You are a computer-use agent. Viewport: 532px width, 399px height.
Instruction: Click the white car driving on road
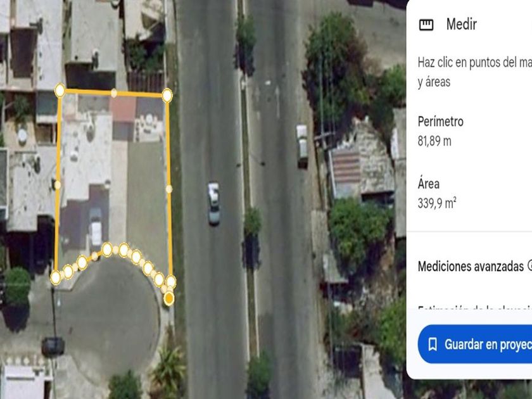[x=214, y=203]
